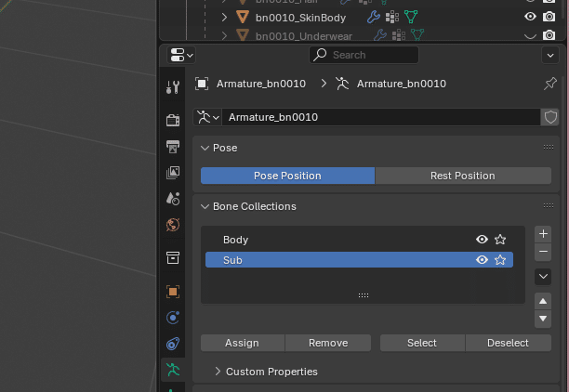Viewport: 569px width, 392px height.
Task: Open the Render properties tab
Action: point(173,120)
